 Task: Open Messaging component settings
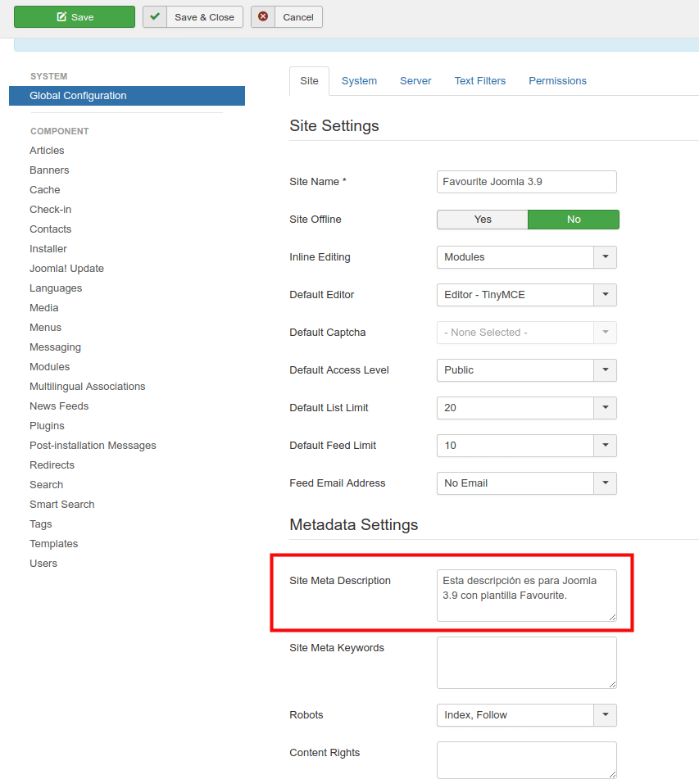(x=56, y=347)
